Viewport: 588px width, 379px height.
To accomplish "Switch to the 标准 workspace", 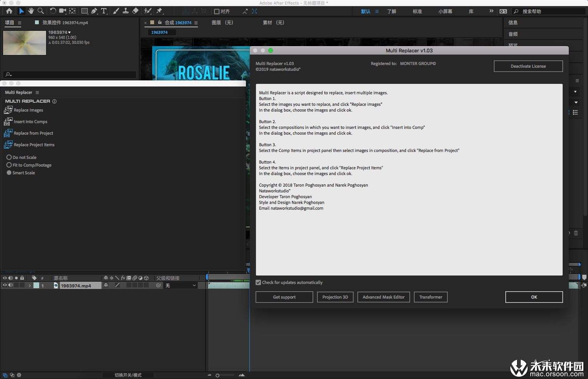I will [x=417, y=12].
